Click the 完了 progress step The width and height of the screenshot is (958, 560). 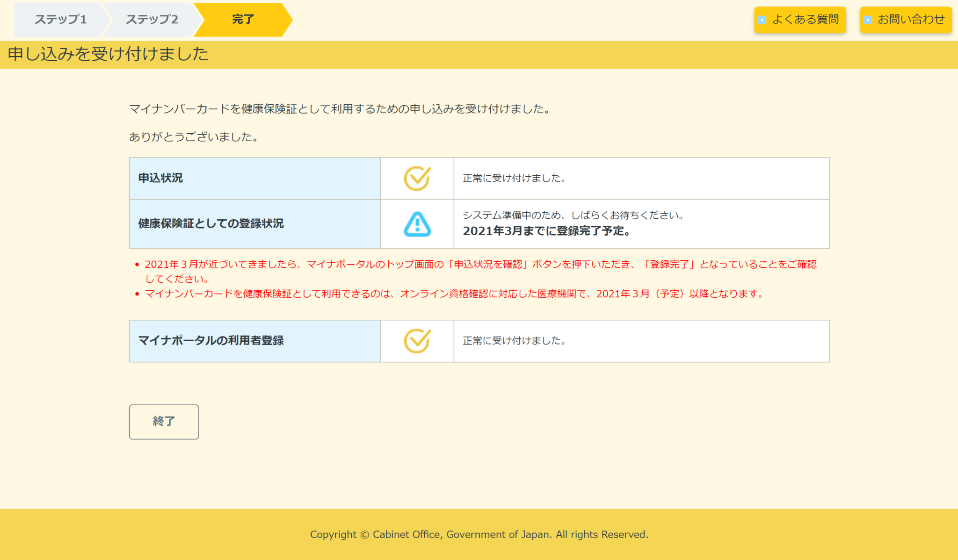coord(243,20)
